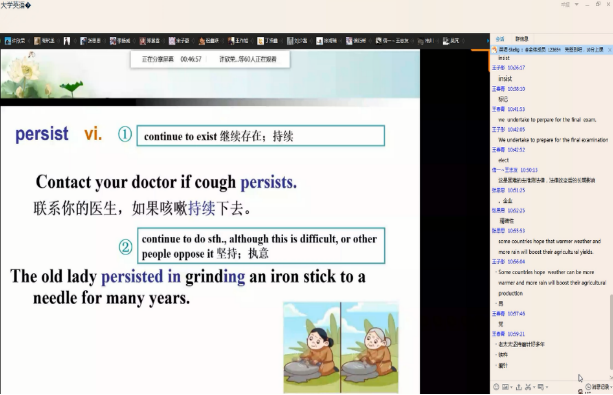Switch to the 群信息 group info tab
This screenshot has width=613, height=395.
[x=522, y=39]
